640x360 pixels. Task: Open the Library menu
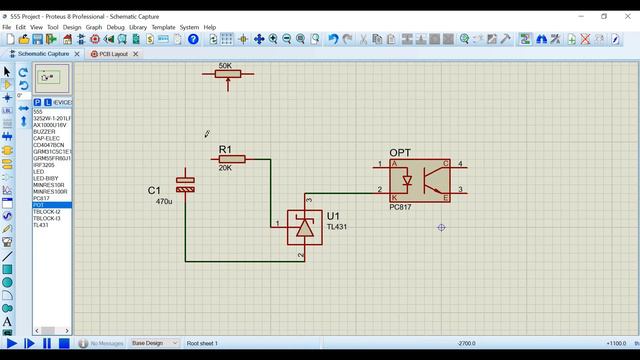[138, 27]
